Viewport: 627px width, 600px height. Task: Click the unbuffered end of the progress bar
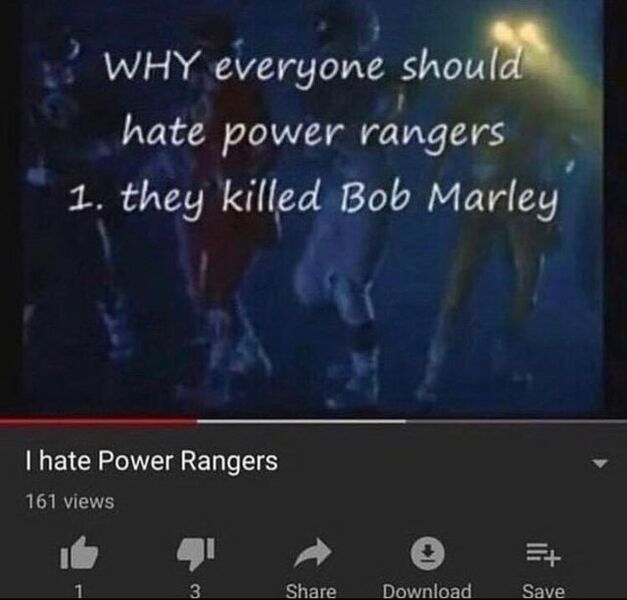(517, 421)
